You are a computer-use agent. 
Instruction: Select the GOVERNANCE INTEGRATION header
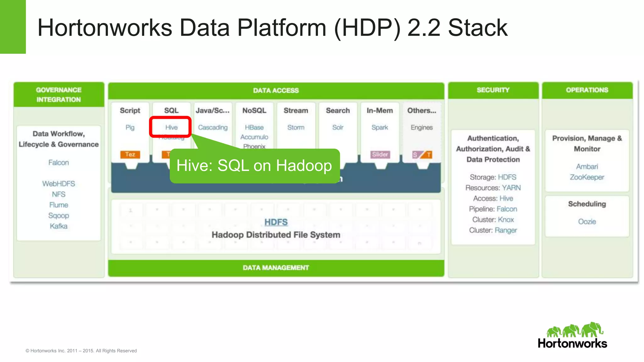(59, 95)
